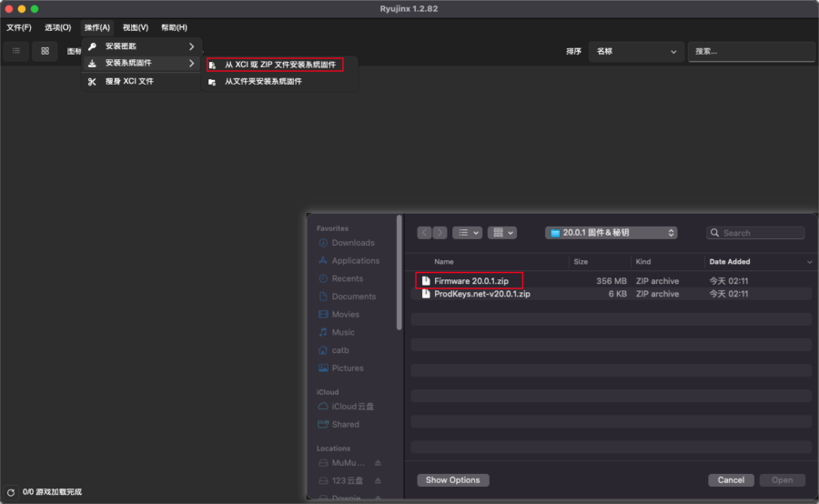
Task: Click 356 MB size cell
Action: (x=612, y=281)
